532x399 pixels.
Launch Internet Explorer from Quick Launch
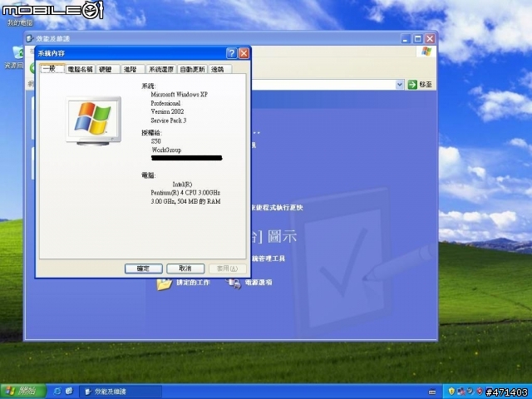57,392
